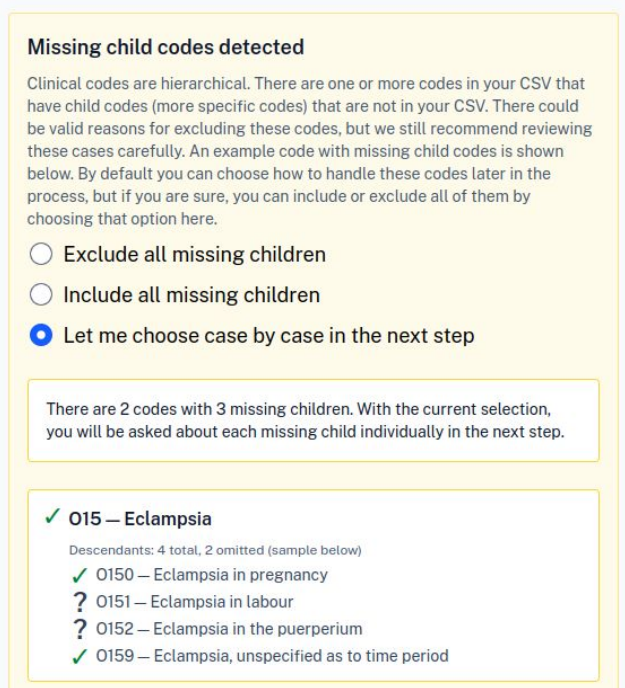Click the green tick next to O150
Viewport: 625px width, 688px height.
point(79,575)
